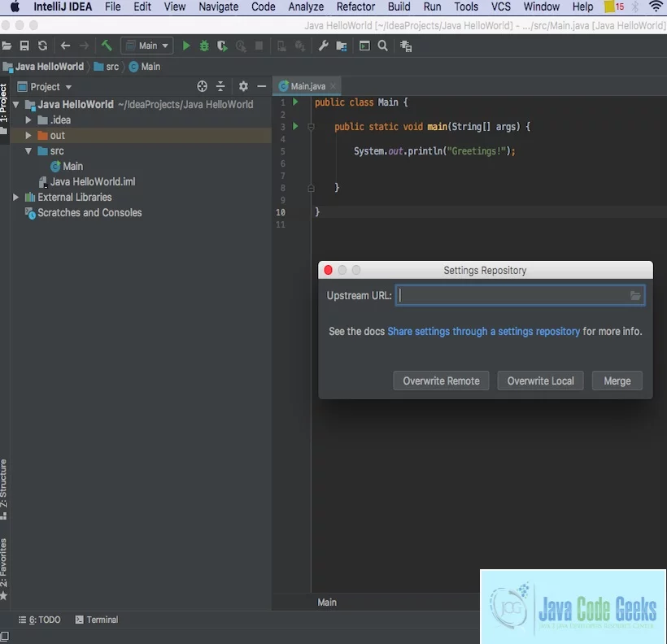
Task: Open the VCS menu
Action: click(501, 7)
